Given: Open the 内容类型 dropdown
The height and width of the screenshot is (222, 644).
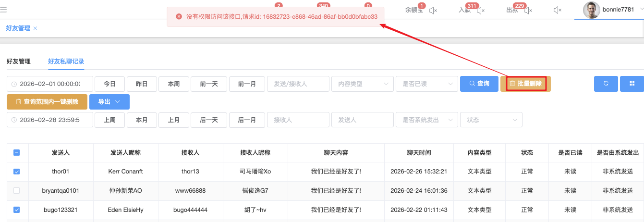Looking at the screenshot, I should [x=362, y=84].
